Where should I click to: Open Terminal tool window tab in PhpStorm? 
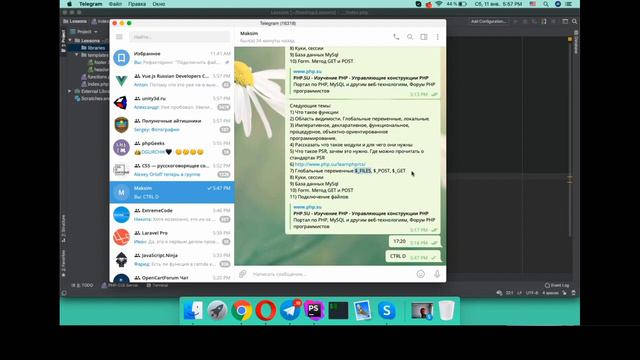[158, 285]
